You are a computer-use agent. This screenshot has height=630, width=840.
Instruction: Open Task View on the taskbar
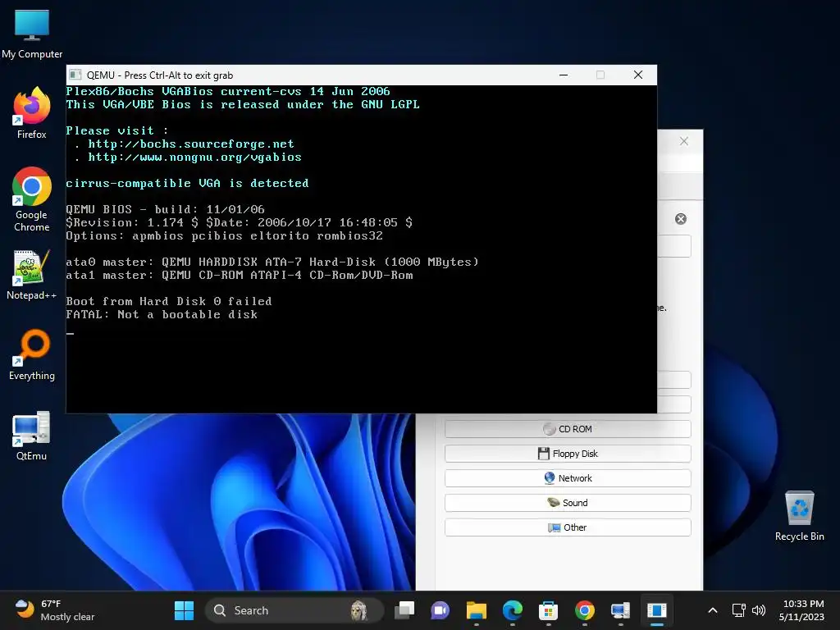[404, 610]
